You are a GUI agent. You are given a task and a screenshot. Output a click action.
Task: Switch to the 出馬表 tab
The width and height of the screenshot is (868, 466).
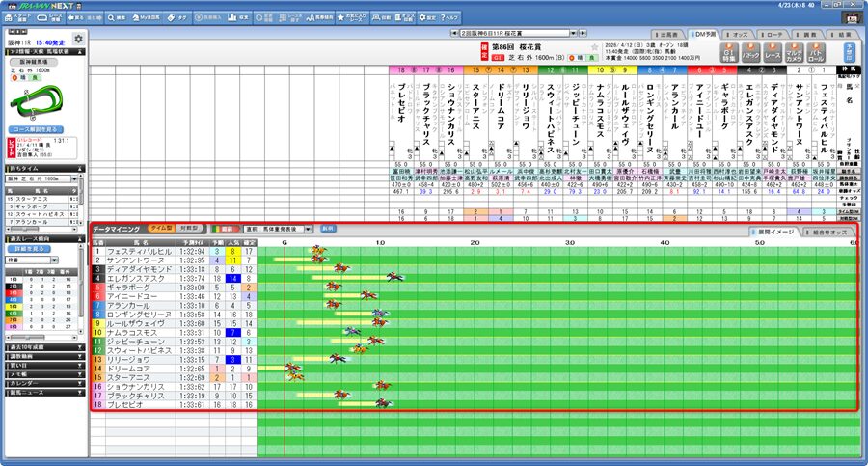click(668, 35)
